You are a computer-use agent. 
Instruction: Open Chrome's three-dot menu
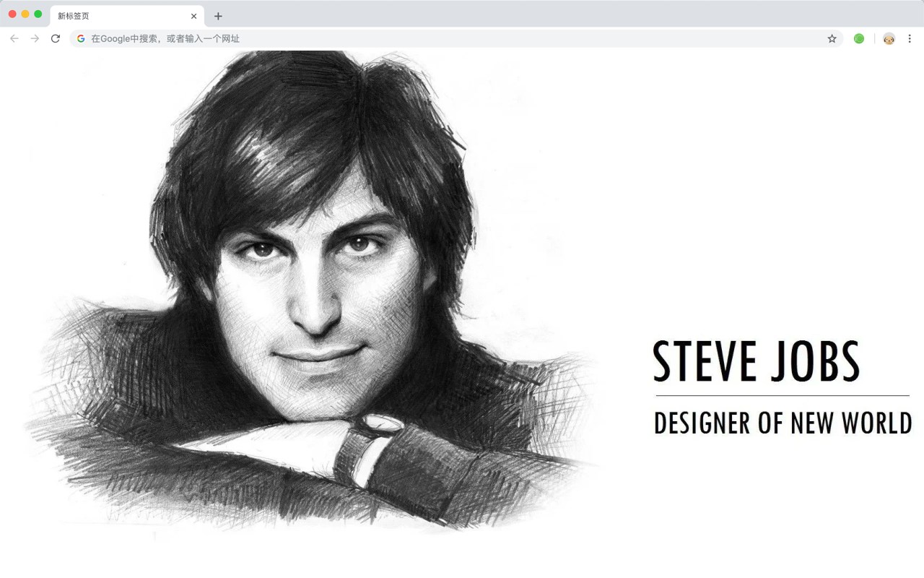tap(910, 38)
